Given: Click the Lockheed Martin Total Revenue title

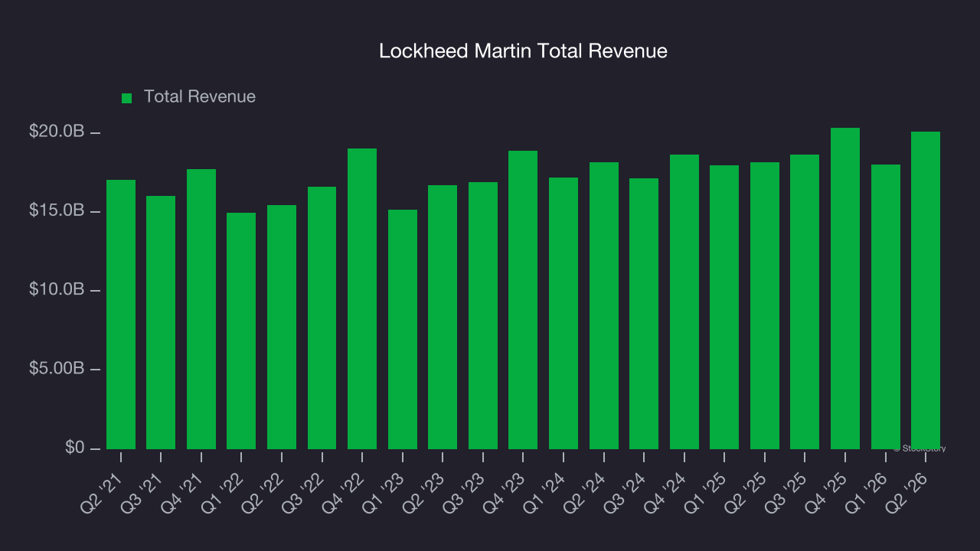Looking at the screenshot, I should (x=524, y=51).
